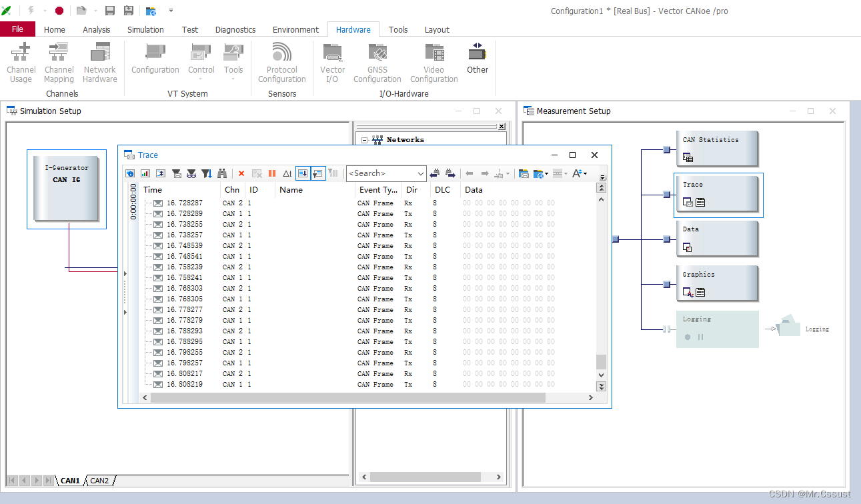Click the red X clear-trace icon
This screenshot has width=861, height=504.
(x=241, y=173)
